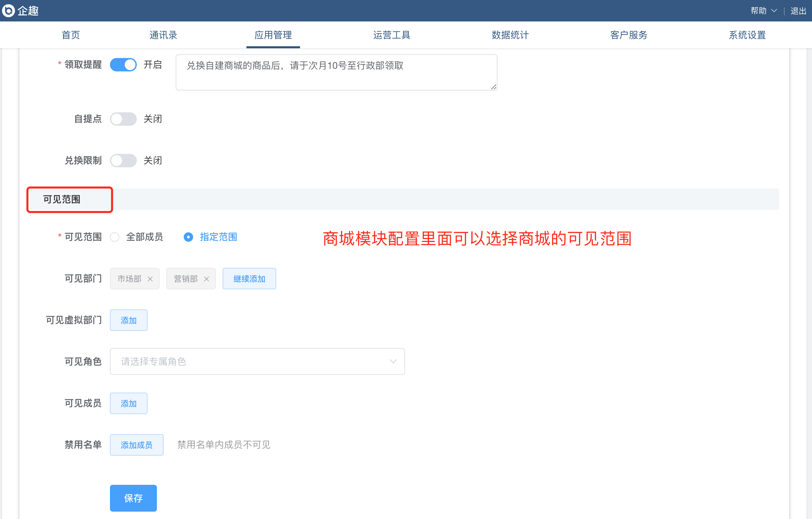Enable the 兑换限制 switch
This screenshot has width=812, height=519.
coord(123,161)
